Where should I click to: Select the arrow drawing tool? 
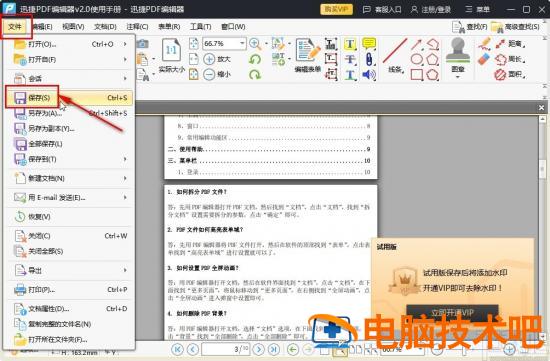[416, 44]
